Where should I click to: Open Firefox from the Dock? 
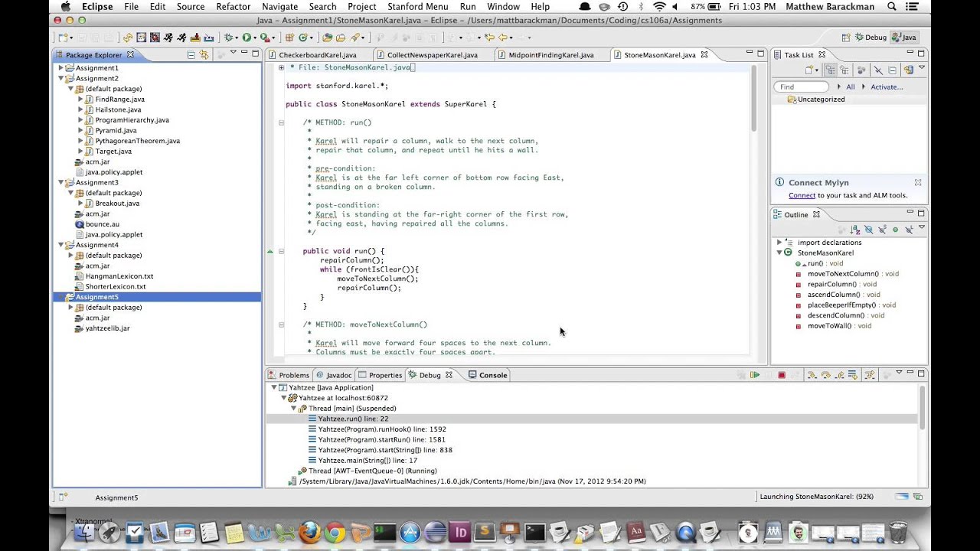click(x=309, y=532)
